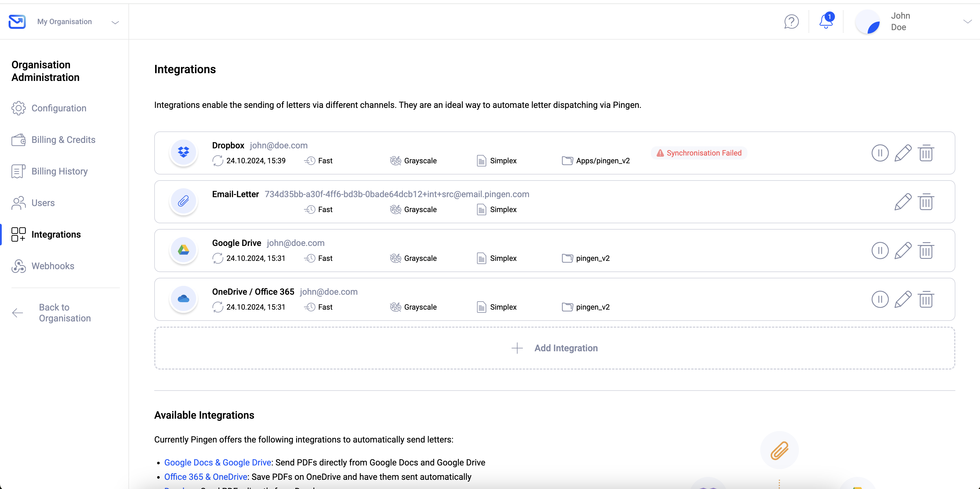Expand the John Doe user menu chevron
The height and width of the screenshot is (489, 980).
(967, 22)
